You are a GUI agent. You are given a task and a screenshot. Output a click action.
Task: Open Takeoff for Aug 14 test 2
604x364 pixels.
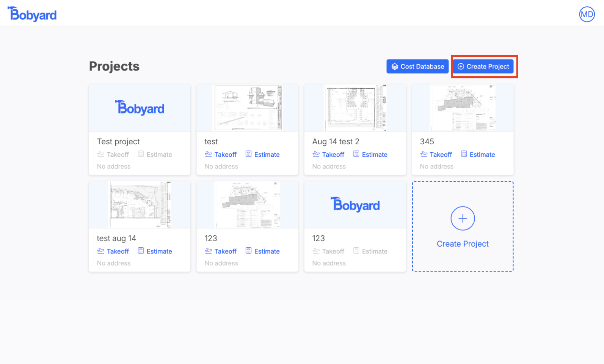click(x=328, y=155)
